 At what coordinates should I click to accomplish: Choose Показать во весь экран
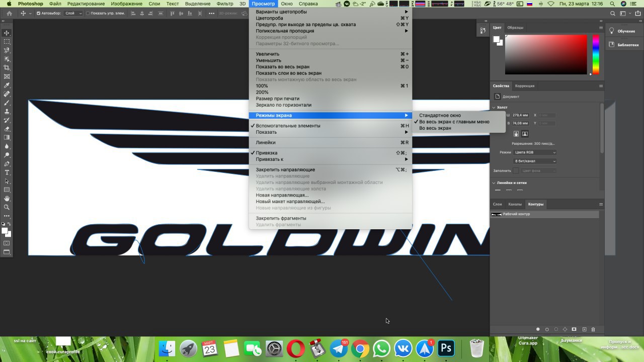pos(331,67)
